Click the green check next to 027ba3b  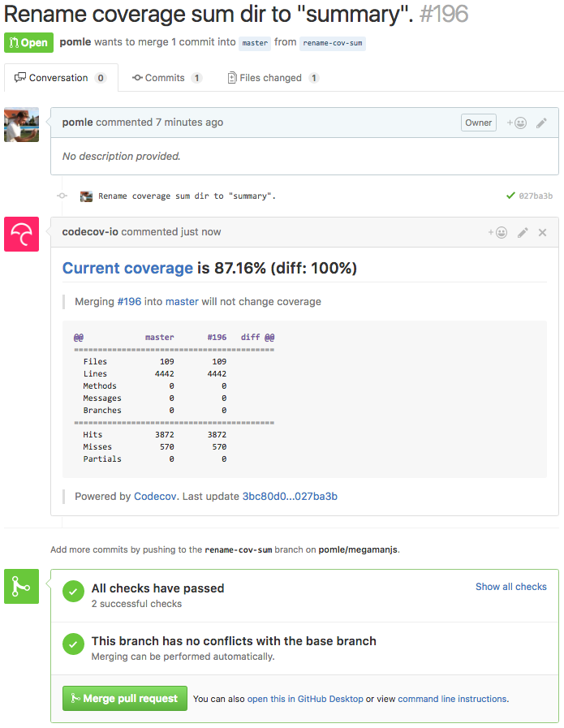[510, 196]
